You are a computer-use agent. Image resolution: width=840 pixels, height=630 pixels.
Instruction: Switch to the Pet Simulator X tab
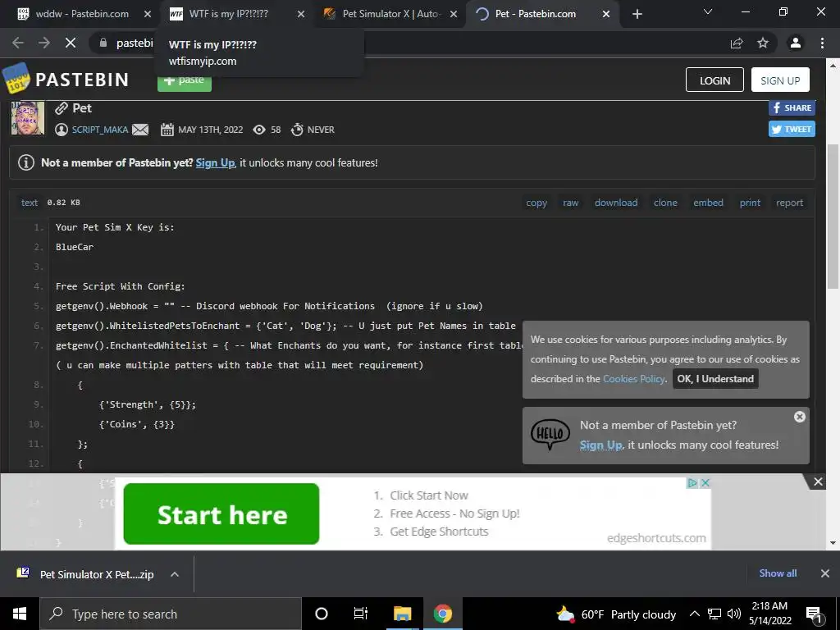point(391,14)
